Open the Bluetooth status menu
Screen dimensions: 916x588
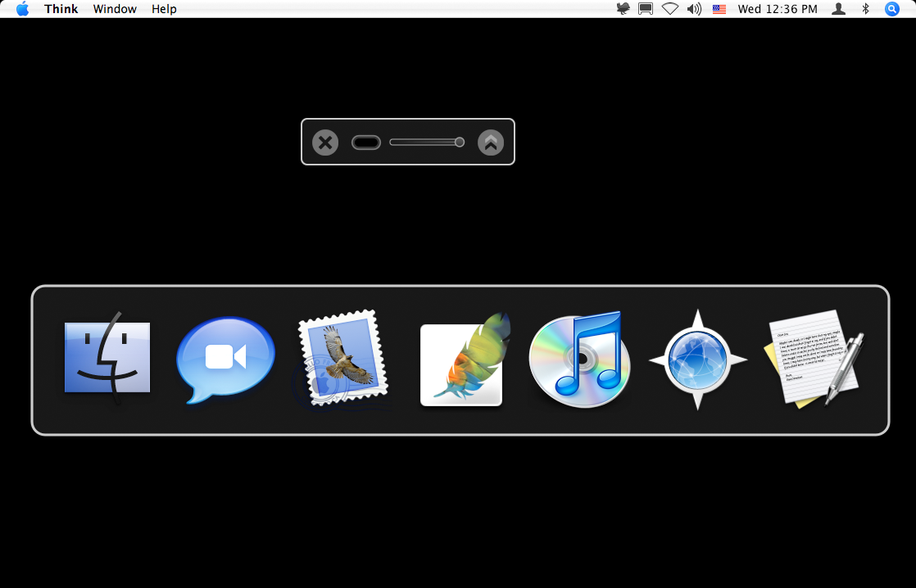point(866,9)
